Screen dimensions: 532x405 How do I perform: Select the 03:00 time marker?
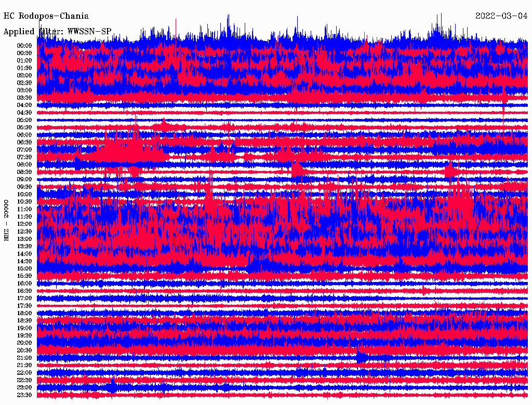(24, 90)
